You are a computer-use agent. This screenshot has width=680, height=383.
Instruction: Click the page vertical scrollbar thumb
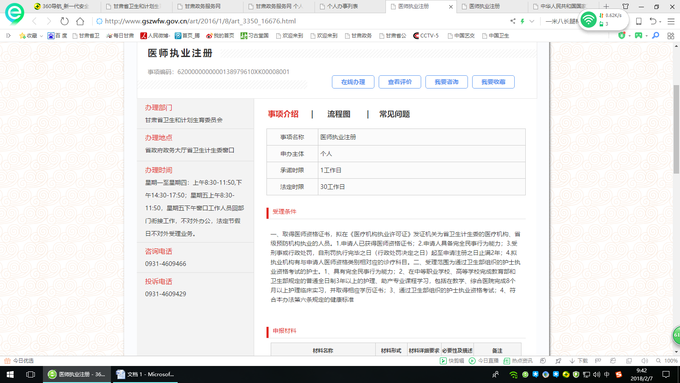pos(676,129)
